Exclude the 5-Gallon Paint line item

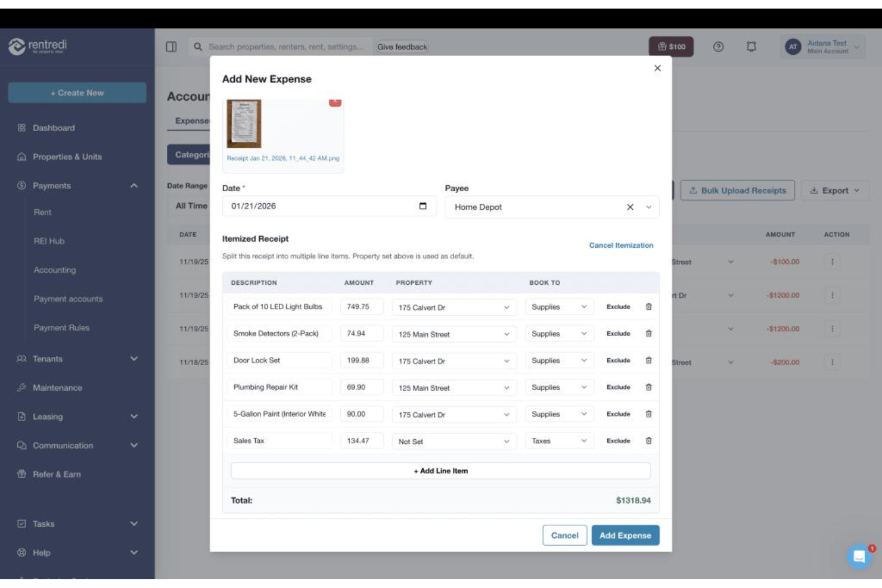[x=619, y=413]
